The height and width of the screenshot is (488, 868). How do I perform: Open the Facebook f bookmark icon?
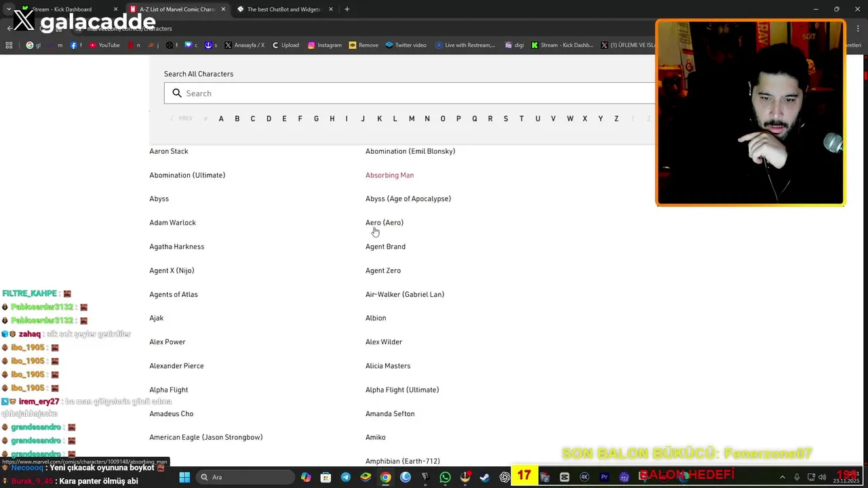(76, 45)
